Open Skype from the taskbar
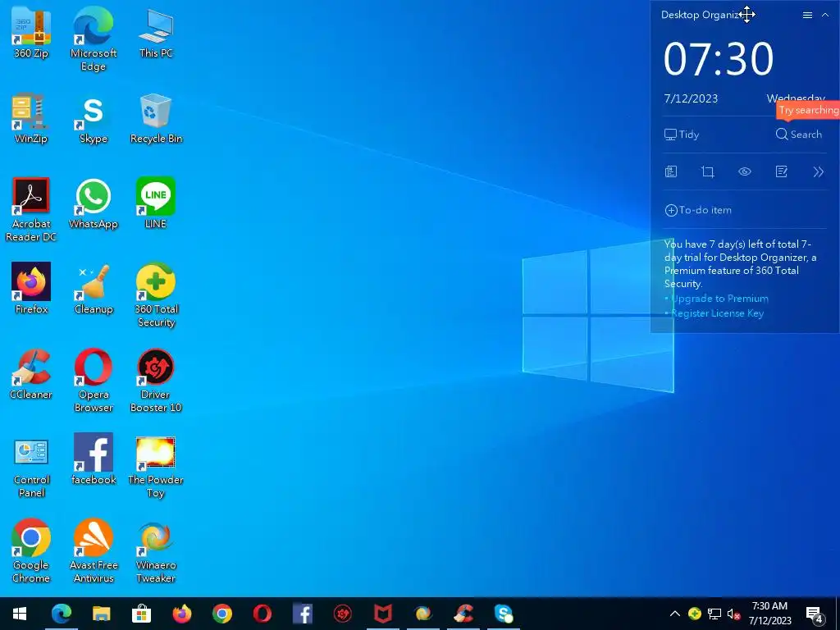 tap(504, 614)
